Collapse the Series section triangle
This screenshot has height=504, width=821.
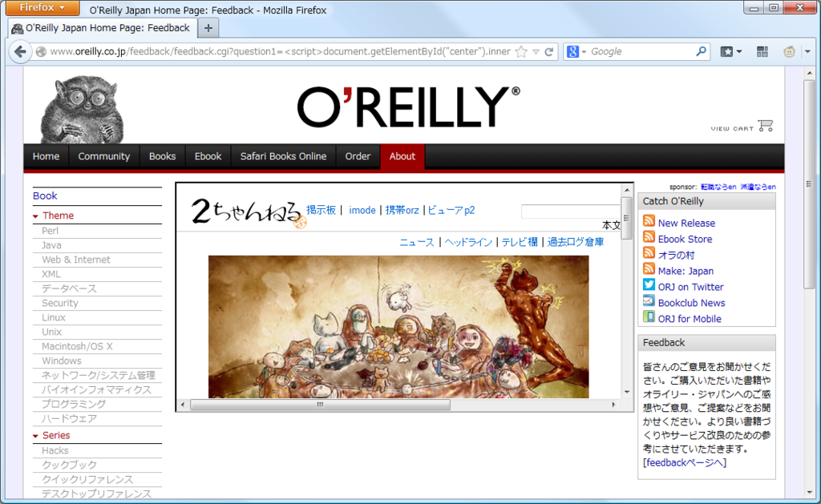click(x=35, y=436)
